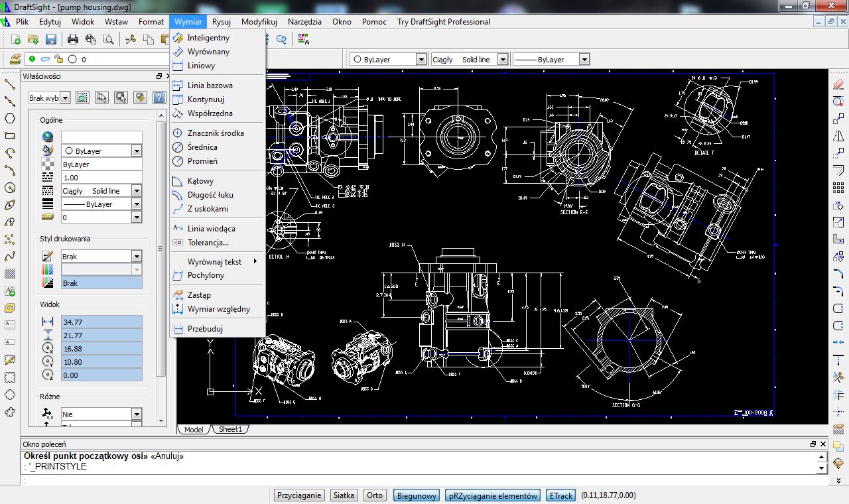Select the Rectangle draw tool

tap(10, 136)
